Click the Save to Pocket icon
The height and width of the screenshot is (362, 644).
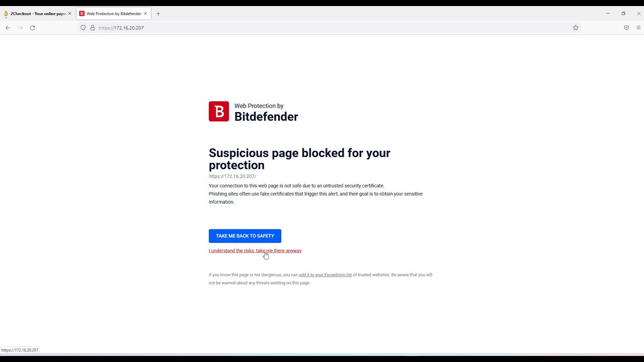click(626, 28)
